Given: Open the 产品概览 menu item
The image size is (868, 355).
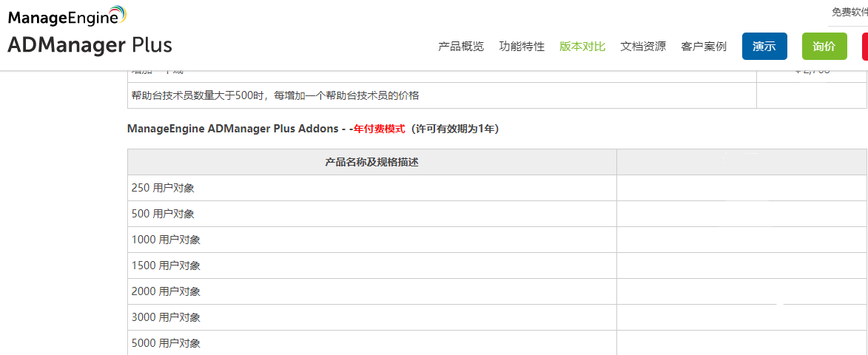Looking at the screenshot, I should (461, 47).
